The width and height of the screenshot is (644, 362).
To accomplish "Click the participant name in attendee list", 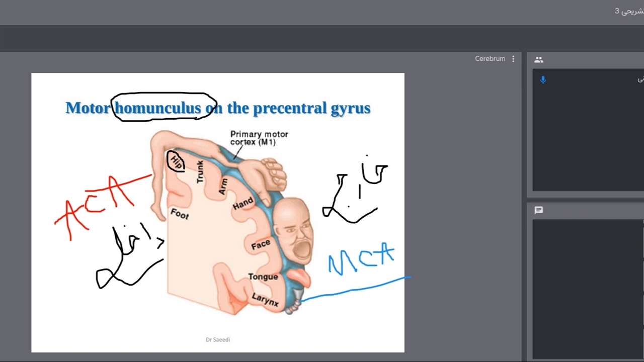I will (640, 79).
